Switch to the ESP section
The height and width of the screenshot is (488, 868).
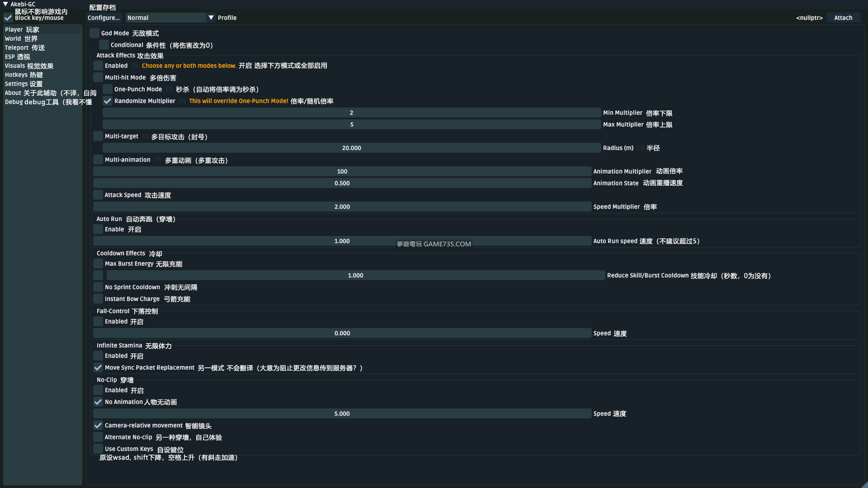coord(17,56)
